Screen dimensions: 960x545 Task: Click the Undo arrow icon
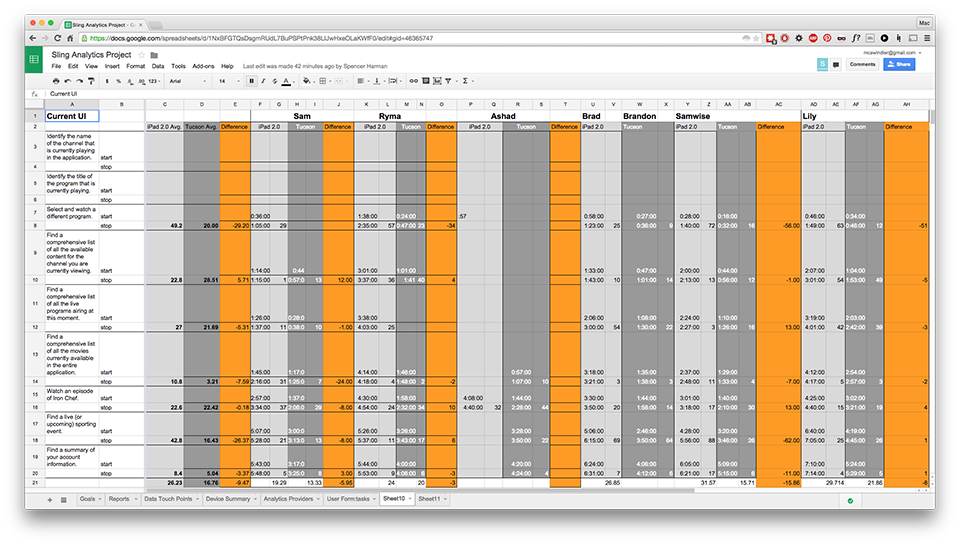pyautogui.click(x=68, y=81)
